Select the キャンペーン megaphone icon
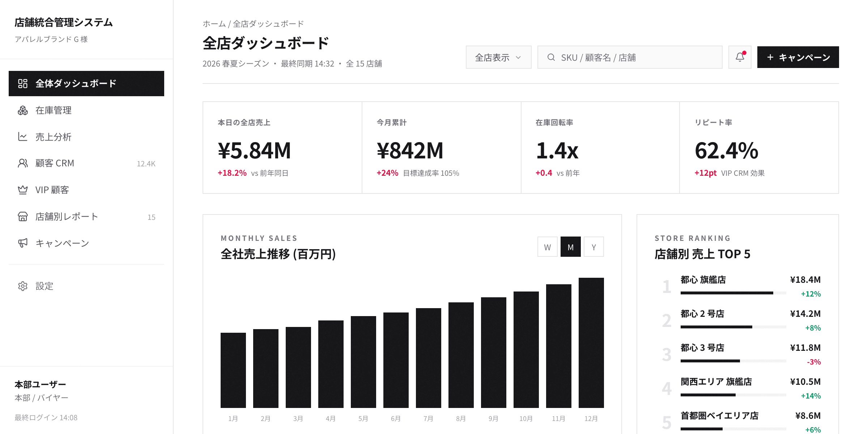The height and width of the screenshot is (434, 868). 23,243
